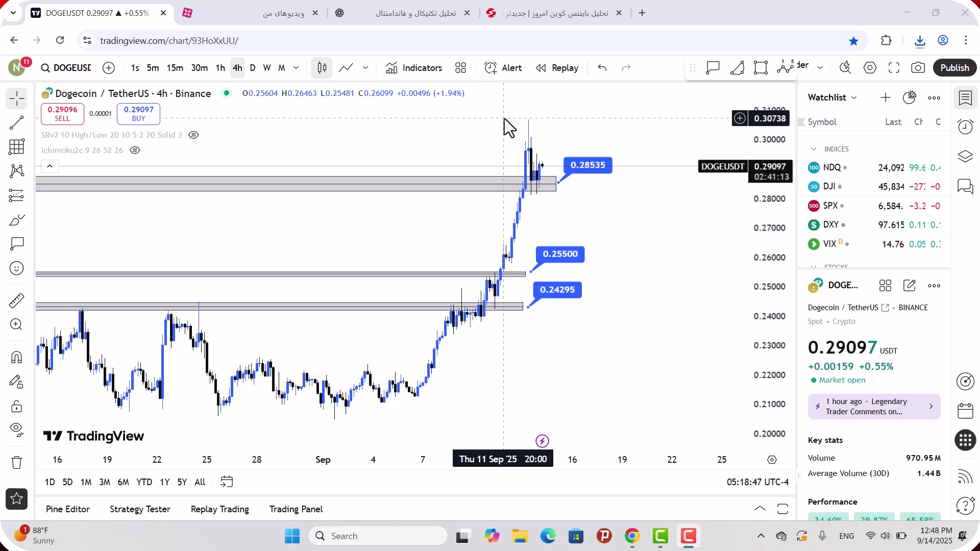Open the Legendary Trader Comments news item
The image size is (980, 551).
click(874, 407)
